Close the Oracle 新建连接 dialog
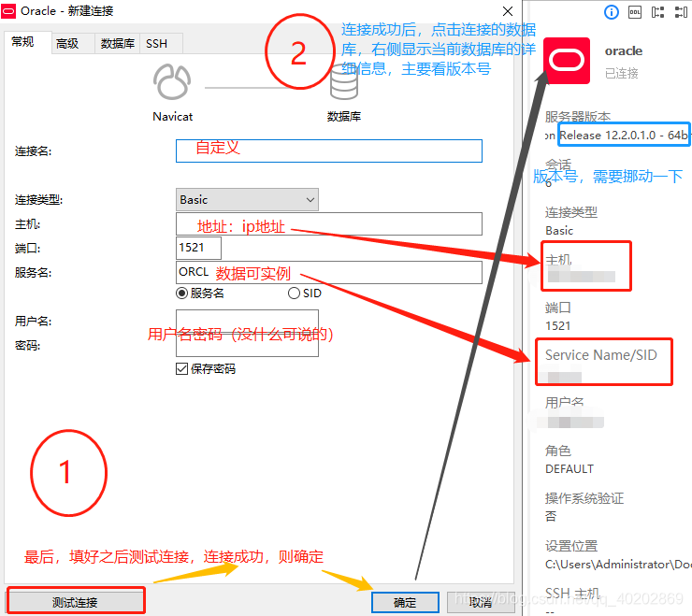This screenshot has height=616, width=692. pyautogui.click(x=508, y=11)
